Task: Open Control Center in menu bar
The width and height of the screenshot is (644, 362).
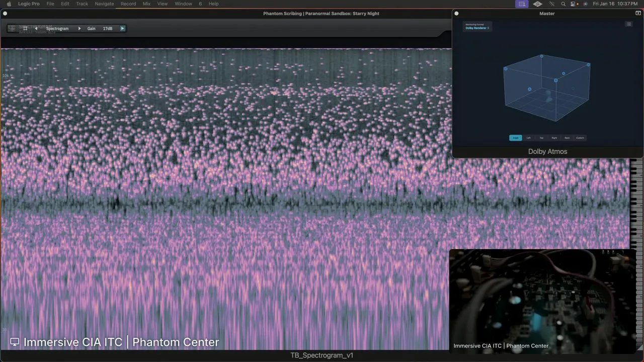Action: (573, 4)
